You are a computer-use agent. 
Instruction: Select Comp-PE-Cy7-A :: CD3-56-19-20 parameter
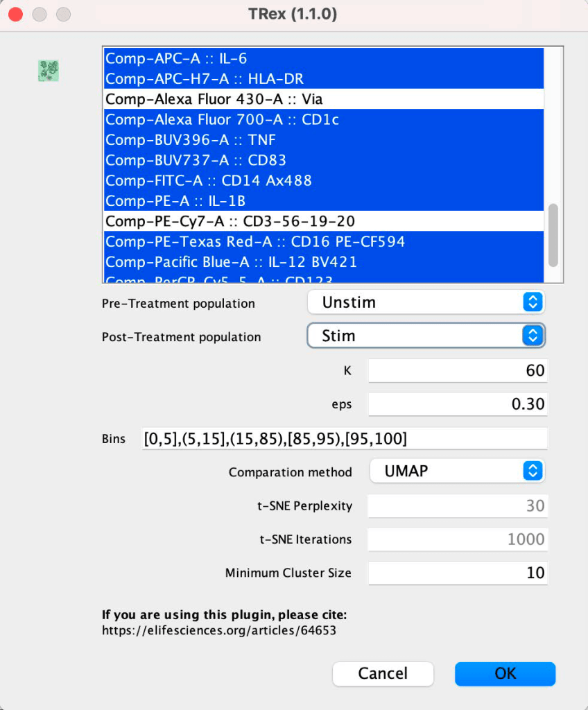tap(230, 221)
